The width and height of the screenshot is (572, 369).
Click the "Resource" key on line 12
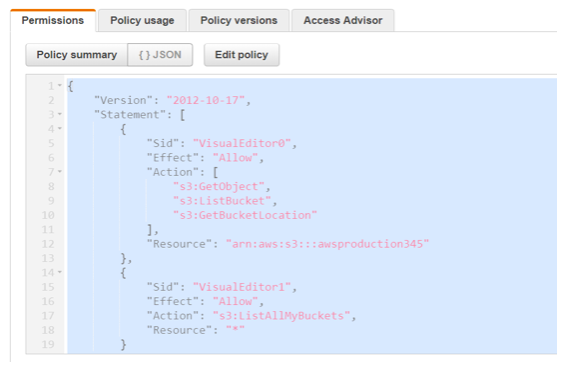pyautogui.click(x=179, y=244)
